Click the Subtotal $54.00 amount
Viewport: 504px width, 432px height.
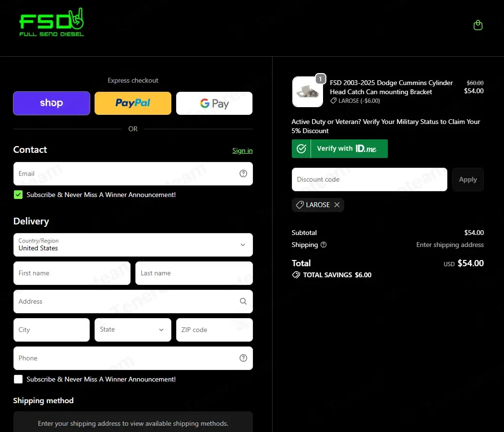tap(474, 233)
